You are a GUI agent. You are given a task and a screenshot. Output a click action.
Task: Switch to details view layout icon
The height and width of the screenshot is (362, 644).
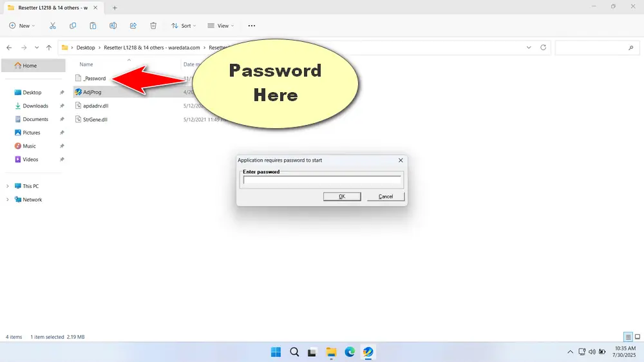(x=628, y=337)
